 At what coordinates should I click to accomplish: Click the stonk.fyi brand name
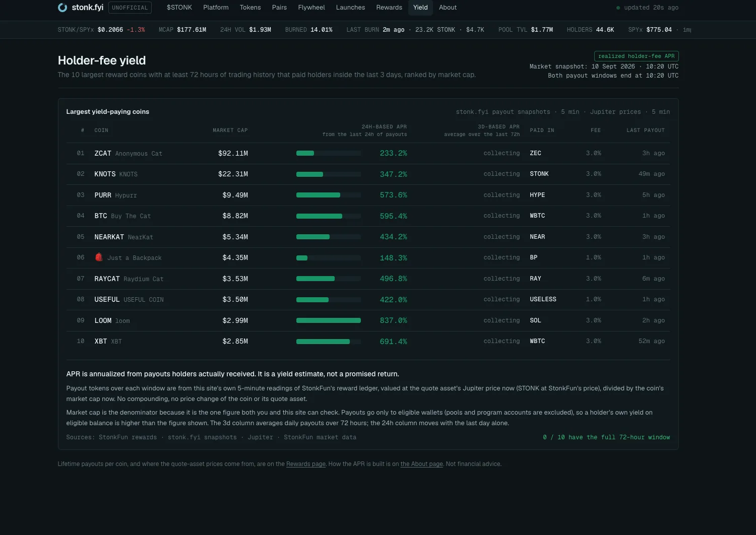click(x=88, y=8)
